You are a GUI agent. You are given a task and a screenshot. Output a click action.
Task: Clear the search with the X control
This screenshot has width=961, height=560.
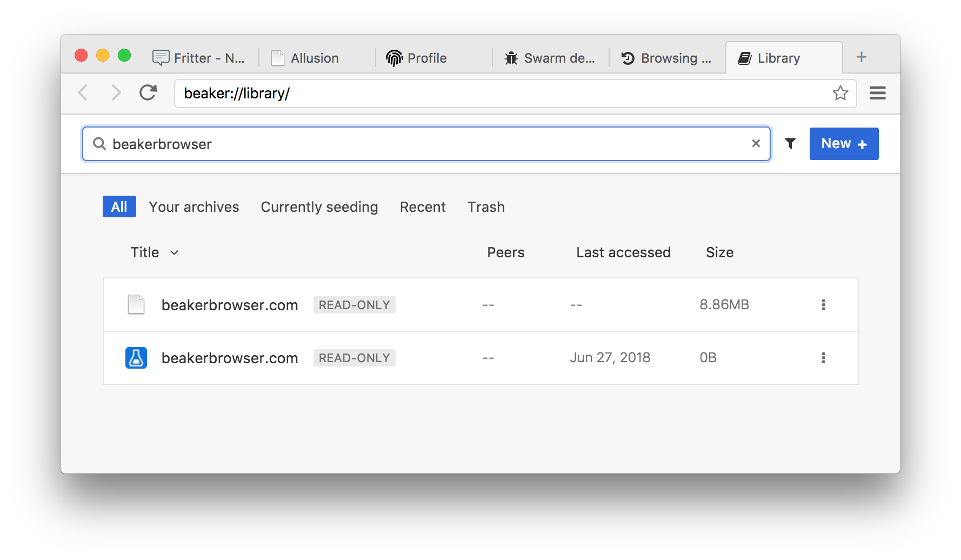[756, 143]
